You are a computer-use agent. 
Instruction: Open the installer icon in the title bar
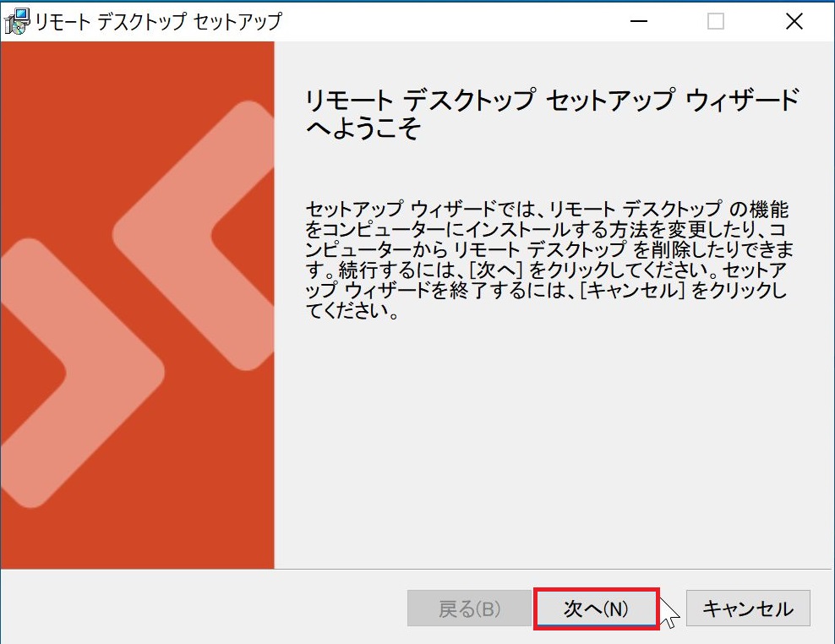pos(17,21)
